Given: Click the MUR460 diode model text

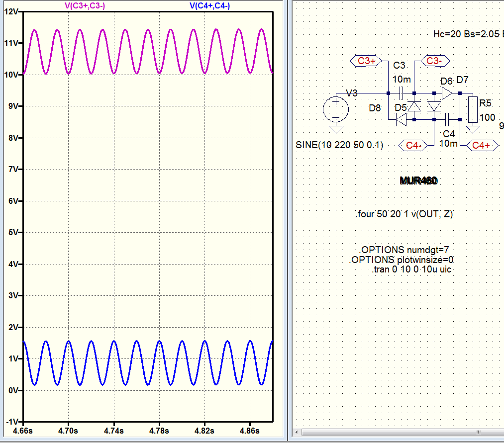Looking at the screenshot, I should coord(418,181).
